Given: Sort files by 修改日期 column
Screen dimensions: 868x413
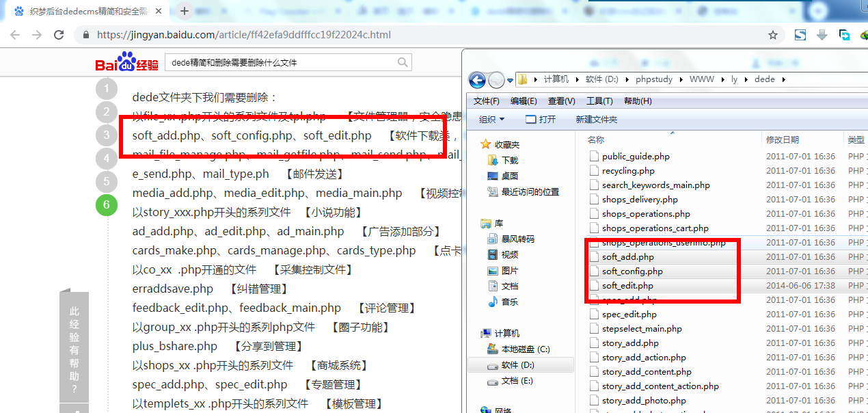Looking at the screenshot, I should [782, 139].
